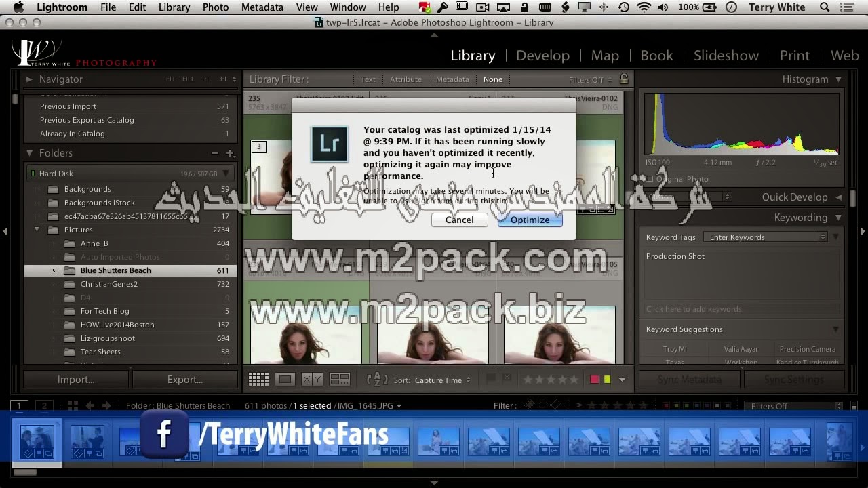
Task: Set toolbar rating to five stars
Action: (574, 380)
